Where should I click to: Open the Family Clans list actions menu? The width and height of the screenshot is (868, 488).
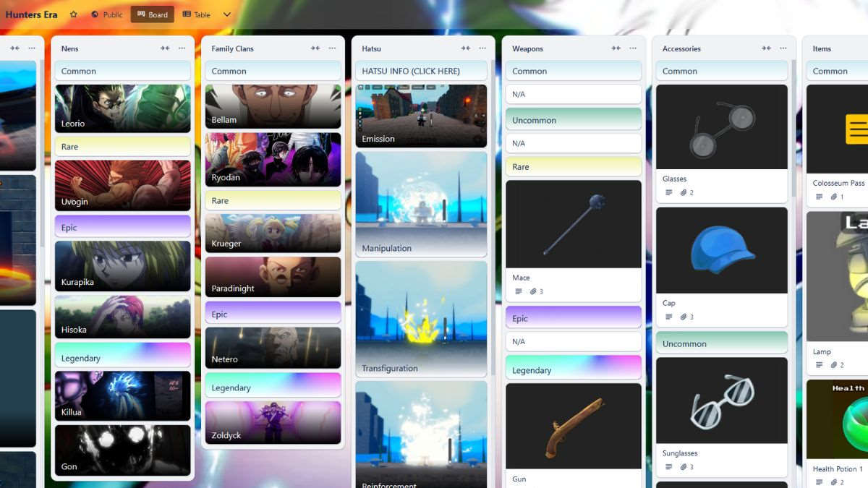333,48
